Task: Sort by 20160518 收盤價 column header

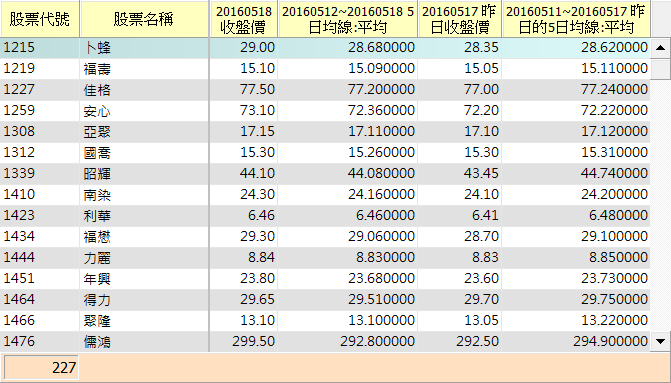Action: pos(243,19)
